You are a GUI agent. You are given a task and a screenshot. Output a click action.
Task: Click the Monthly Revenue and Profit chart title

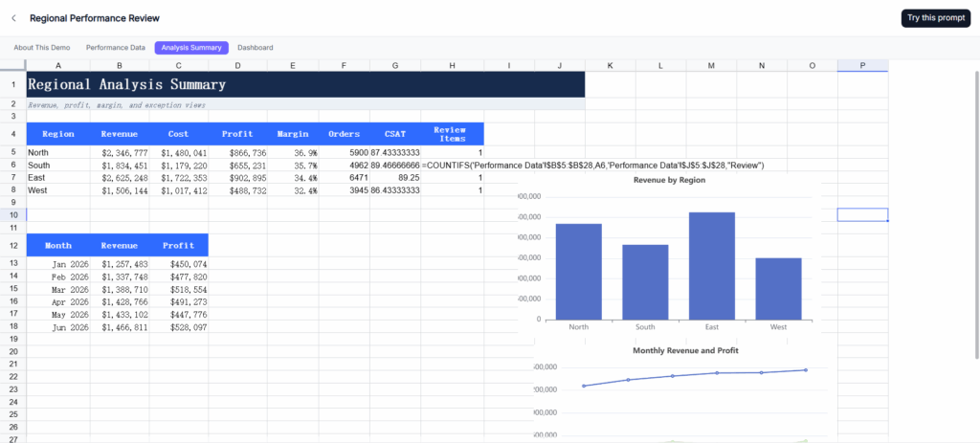[x=685, y=350]
